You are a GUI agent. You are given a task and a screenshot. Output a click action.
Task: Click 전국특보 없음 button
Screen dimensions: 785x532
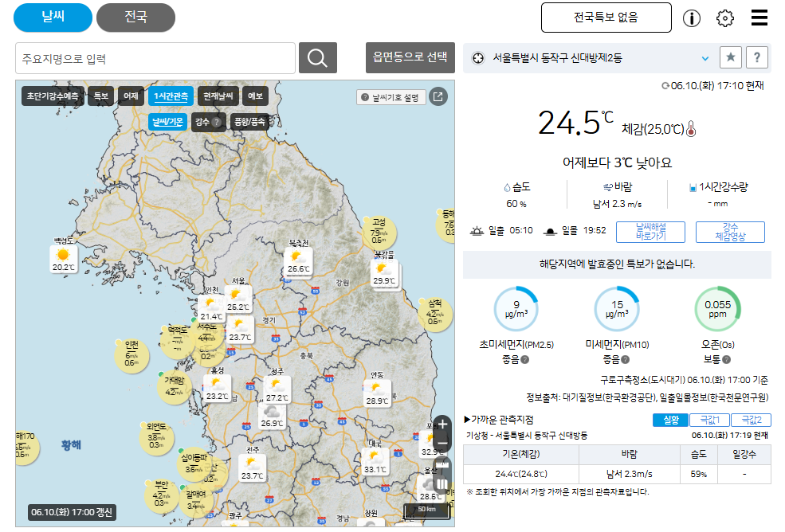[x=606, y=18]
